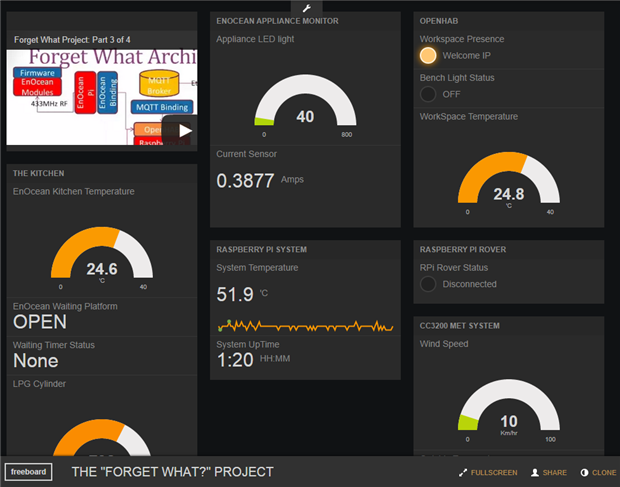The width and height of the screenshot is (620, 487).
Task: Click the 'Current Sensor' label
Action: click(246, 154)
